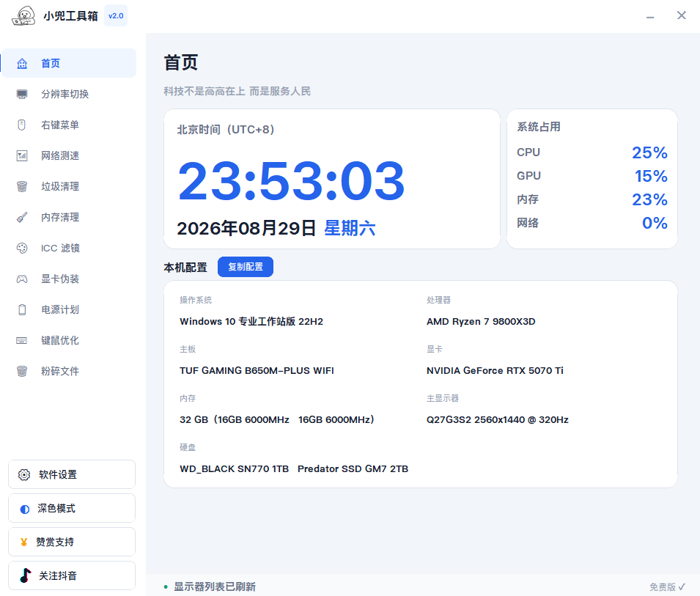Click Q27G3S2 2560x1440 @ 320Hz text

pos(497,419)
